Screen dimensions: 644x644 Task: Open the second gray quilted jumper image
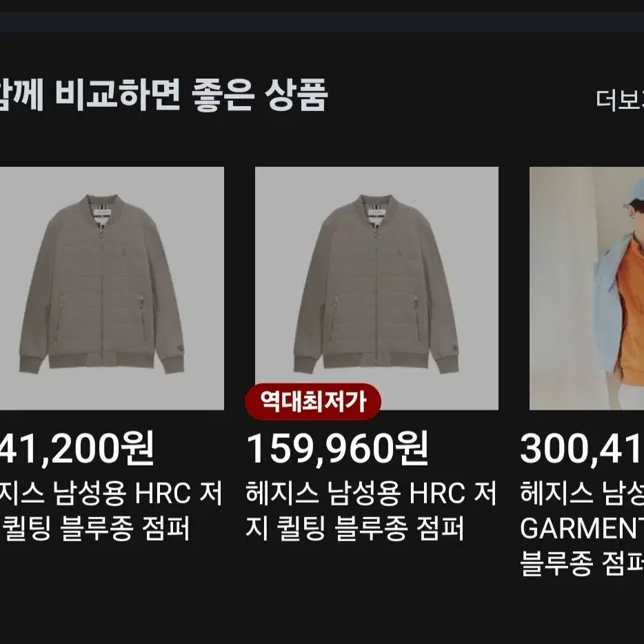coord(376,288)
